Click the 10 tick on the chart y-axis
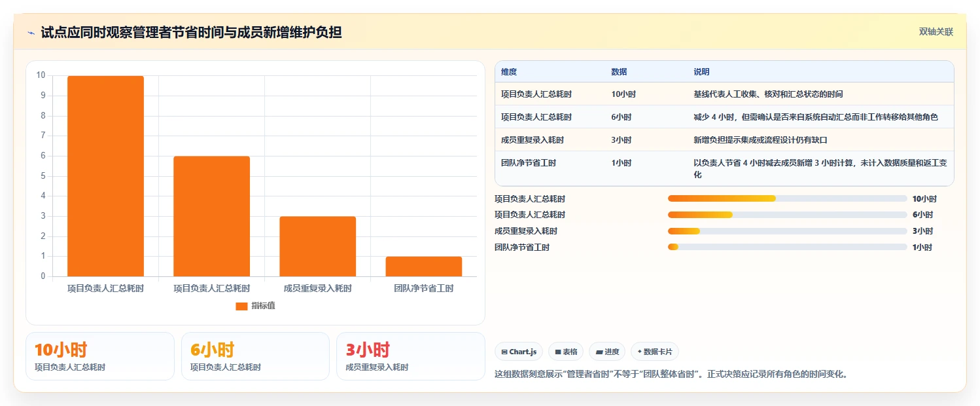 click(41, 75)
